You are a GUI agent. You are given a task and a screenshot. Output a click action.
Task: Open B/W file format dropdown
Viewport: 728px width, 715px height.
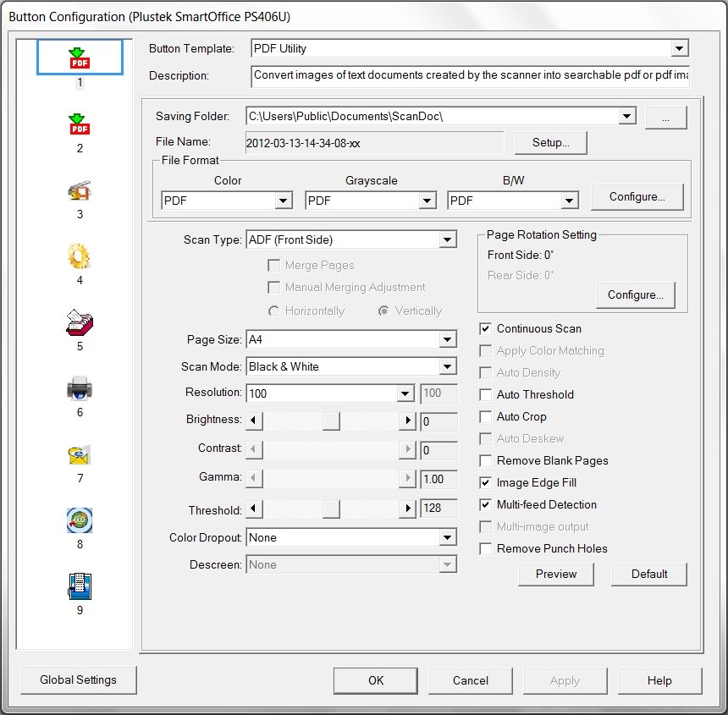569,201
